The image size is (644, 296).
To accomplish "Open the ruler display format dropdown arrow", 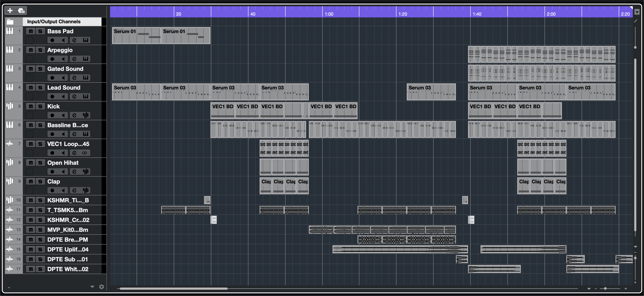I will point(637,12).
